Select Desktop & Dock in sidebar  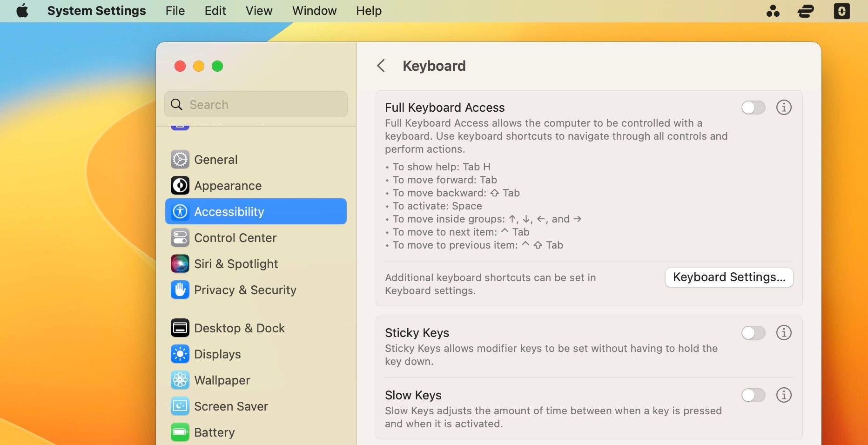[x=256, y=328]
